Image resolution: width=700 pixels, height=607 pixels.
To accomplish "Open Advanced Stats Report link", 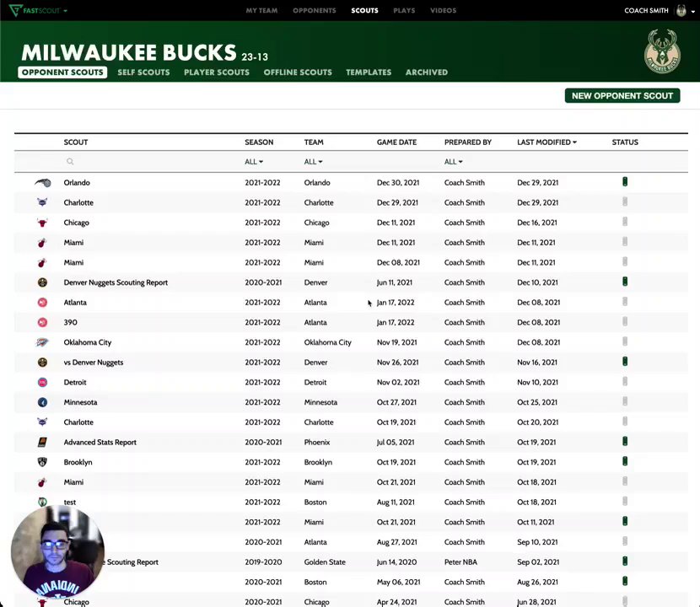I will 100,443.
